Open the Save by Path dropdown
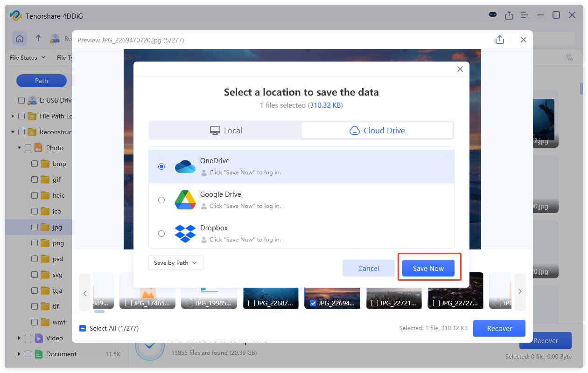The width and height of the screenshot is (588, 373). [175, 262]
